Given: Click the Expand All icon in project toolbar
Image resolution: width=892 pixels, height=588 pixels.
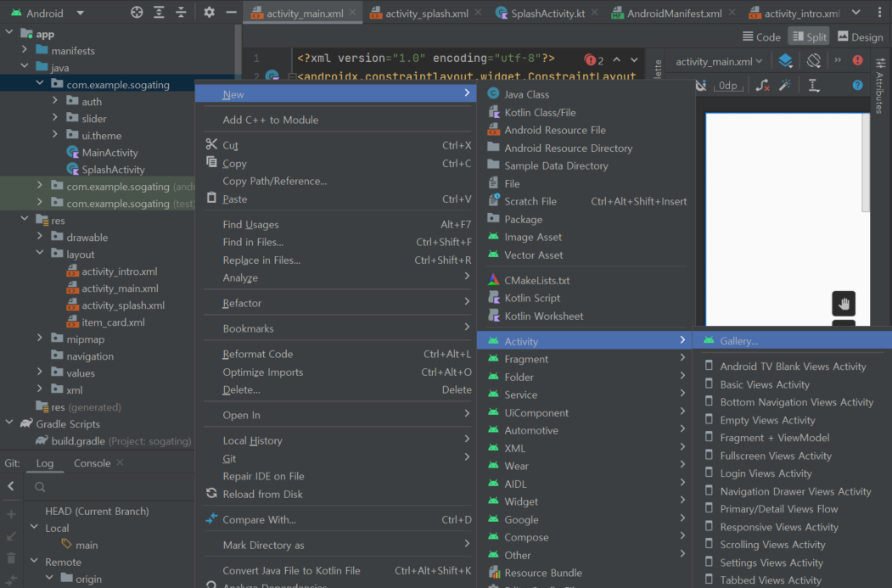Looking at the screenshot, I should [159, 13].
